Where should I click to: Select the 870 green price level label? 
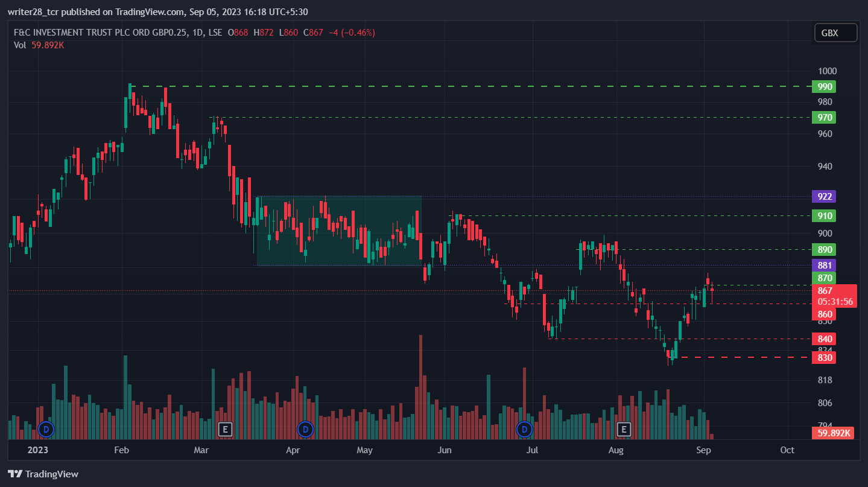tap(825, 278)
